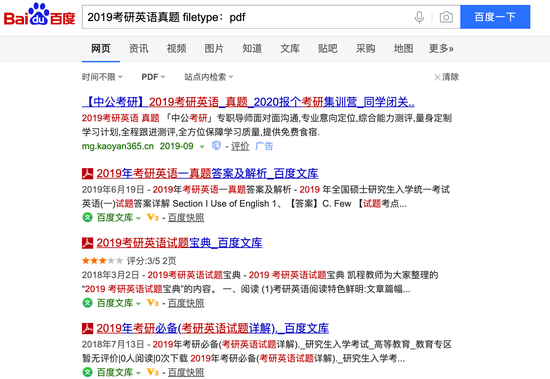Screen dimensions: 550x379
Task: Open the 2019考研英语试题宝典_百度文库 result link
Action: (x=179, y=243)
